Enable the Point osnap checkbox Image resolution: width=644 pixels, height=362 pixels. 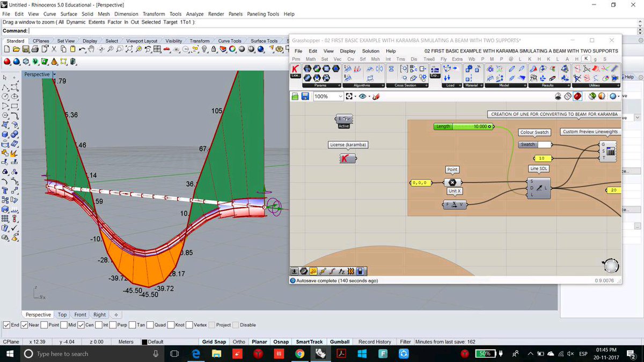pos(44,325)
